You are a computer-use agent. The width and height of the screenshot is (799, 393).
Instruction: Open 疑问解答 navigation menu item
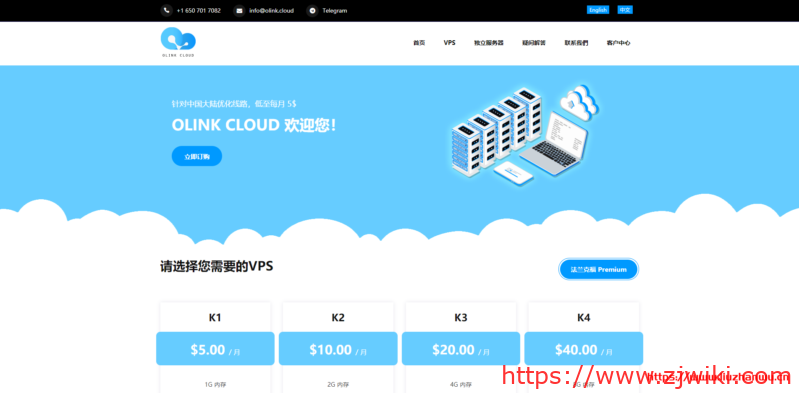pos(534,43)
